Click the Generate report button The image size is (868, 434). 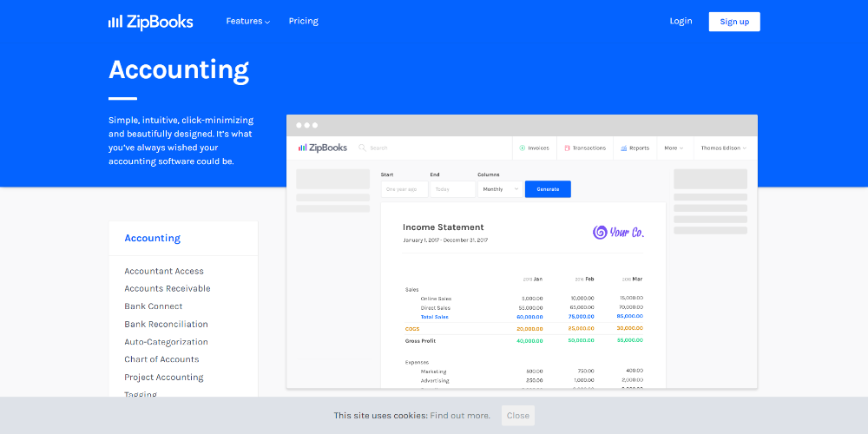tap(548, 188)
